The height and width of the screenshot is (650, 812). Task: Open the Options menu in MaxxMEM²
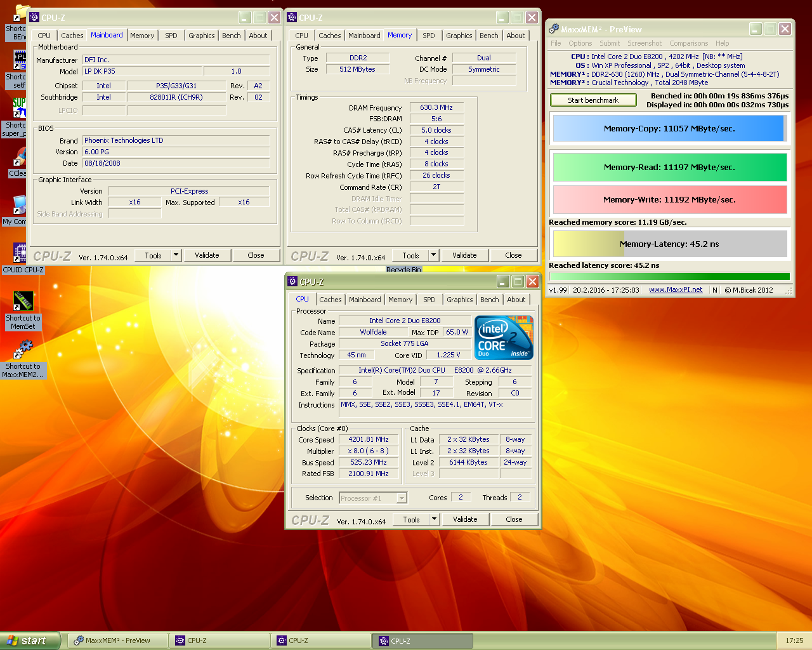pyautogui.click(x=580, y=43)
